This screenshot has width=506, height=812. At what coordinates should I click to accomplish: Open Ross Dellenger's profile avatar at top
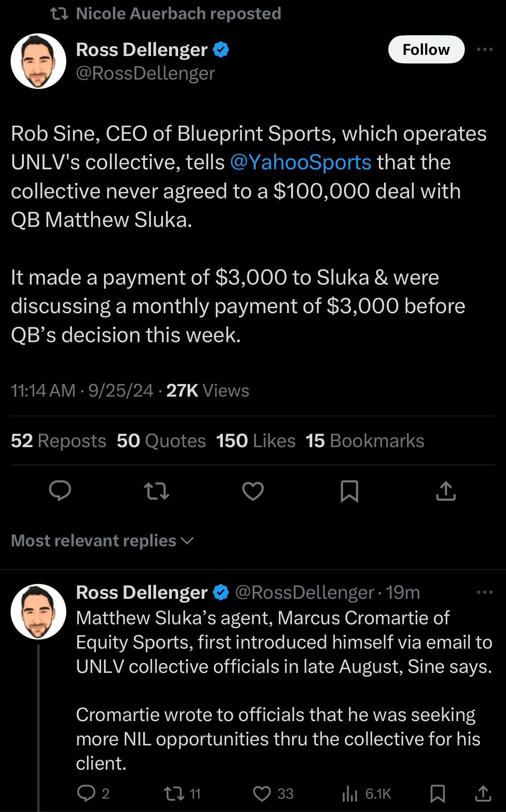(x=38, y=61)
